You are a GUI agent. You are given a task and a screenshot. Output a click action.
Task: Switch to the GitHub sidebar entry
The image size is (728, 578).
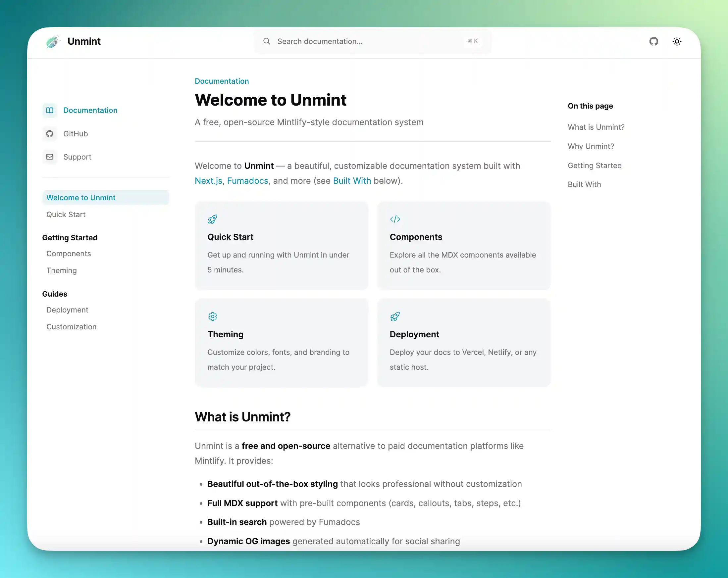click(75, 133)
